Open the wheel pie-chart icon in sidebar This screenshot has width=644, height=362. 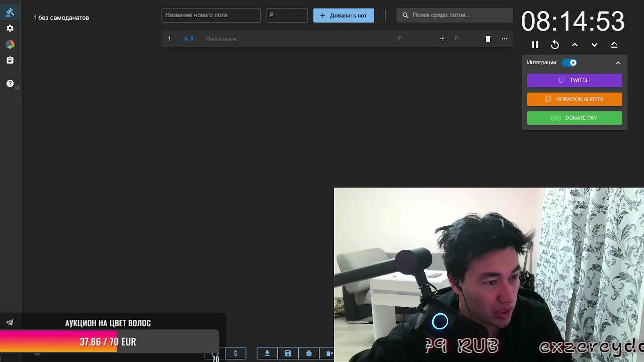(x=10, y=44)
